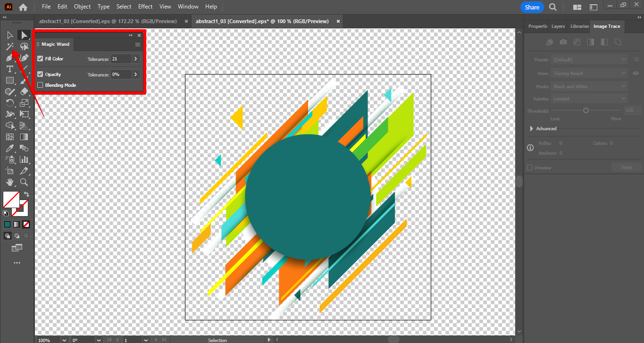The height and width of the screenshot is (343, 644).
Task: Open the zoom level dropdown in status bar
Action: coord(63,340)
